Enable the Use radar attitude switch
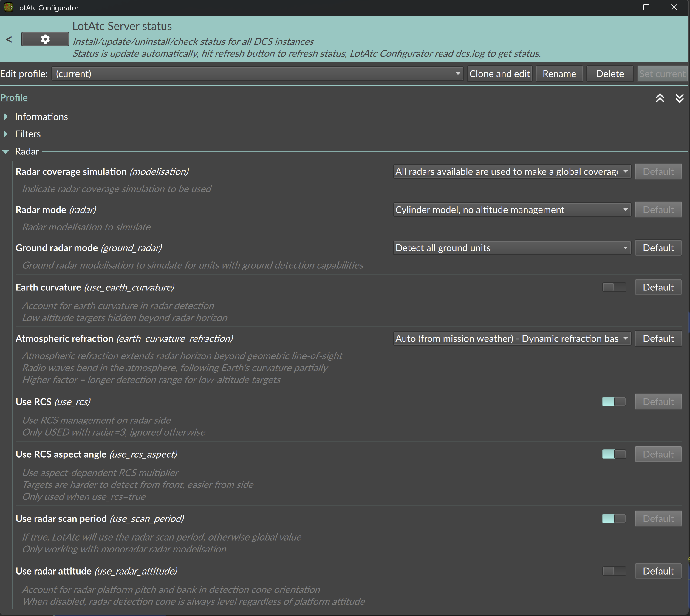The width and height of the screenshot is (690, 616). (614, 571)
